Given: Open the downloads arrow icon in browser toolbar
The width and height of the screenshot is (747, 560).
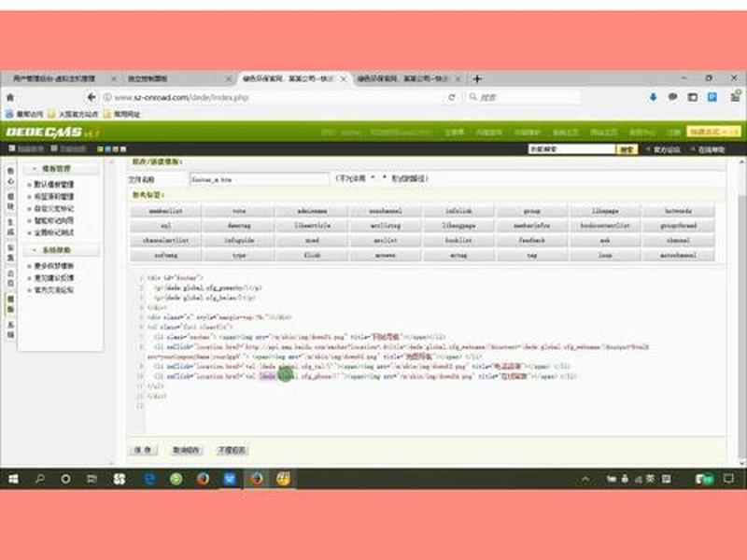Looking at the screenshot, I should click(x=653, y=97).
